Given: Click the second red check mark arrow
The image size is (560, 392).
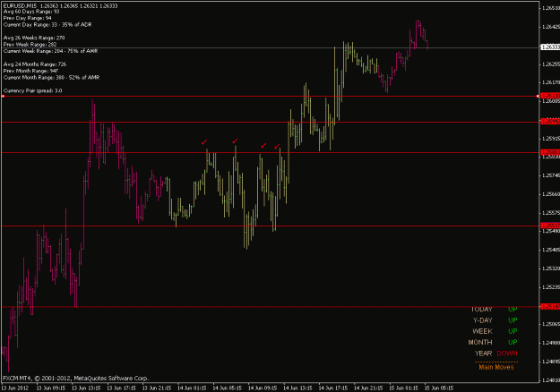Looking at the screenshot, I should click(235, 141).
